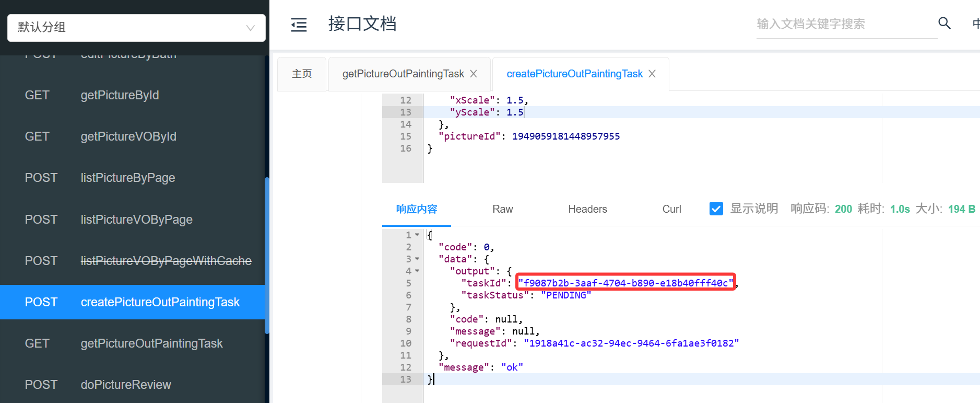980x403 pixels.
Task: Click the "message": null line
Action: pos(495,331)
